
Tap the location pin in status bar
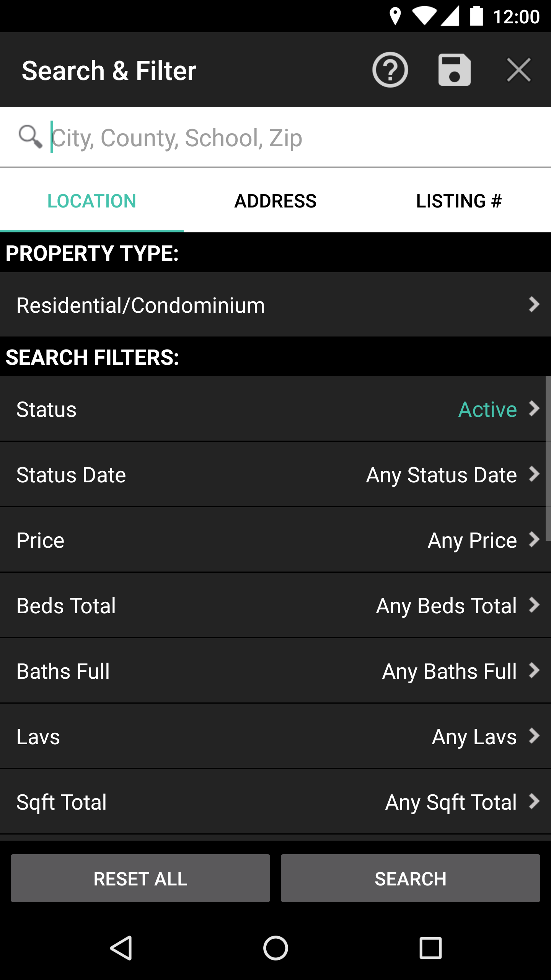[395, 16]
